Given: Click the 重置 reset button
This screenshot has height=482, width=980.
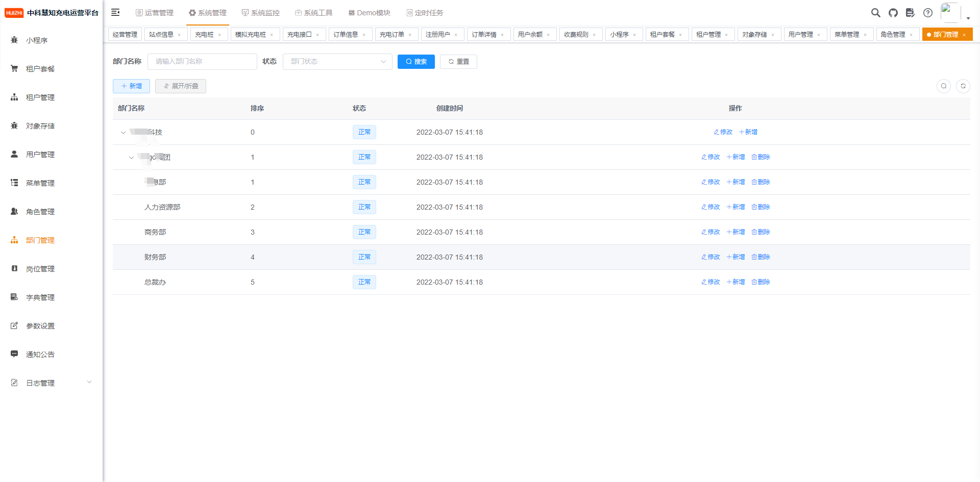Looking at the screenshot, I should 458,61.
